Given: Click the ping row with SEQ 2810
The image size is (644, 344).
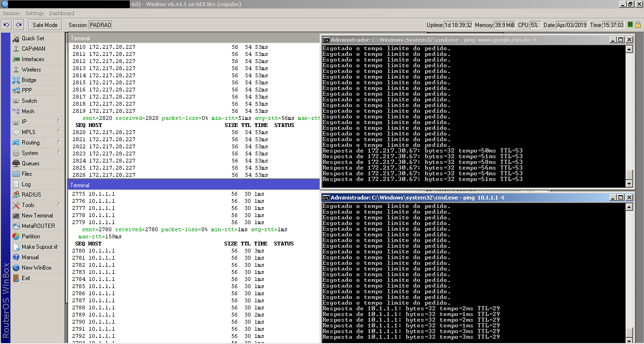Looking at the screenshot, I should (170, 47).
